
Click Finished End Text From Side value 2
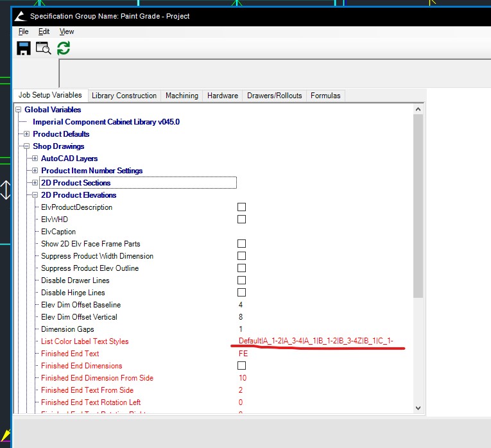[x=241, y=390]
